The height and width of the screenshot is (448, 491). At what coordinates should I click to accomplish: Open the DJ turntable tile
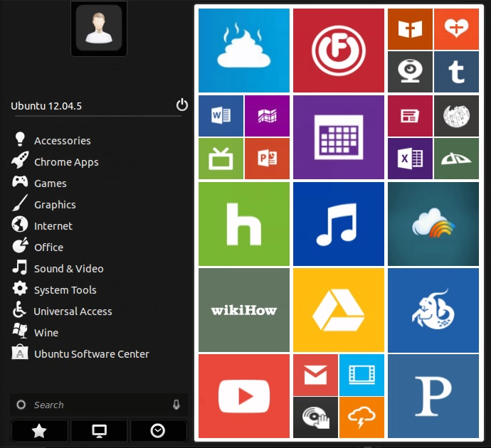tap(315, 417)
